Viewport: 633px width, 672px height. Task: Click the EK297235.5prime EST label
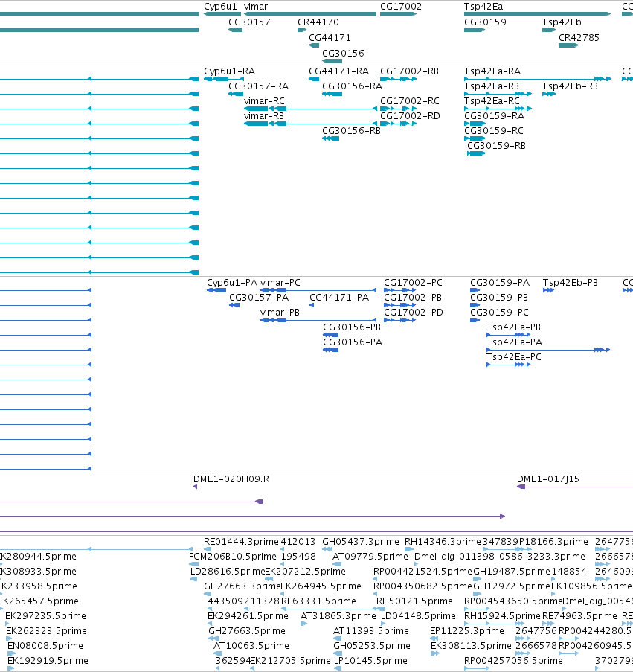[x=46, y=616]
